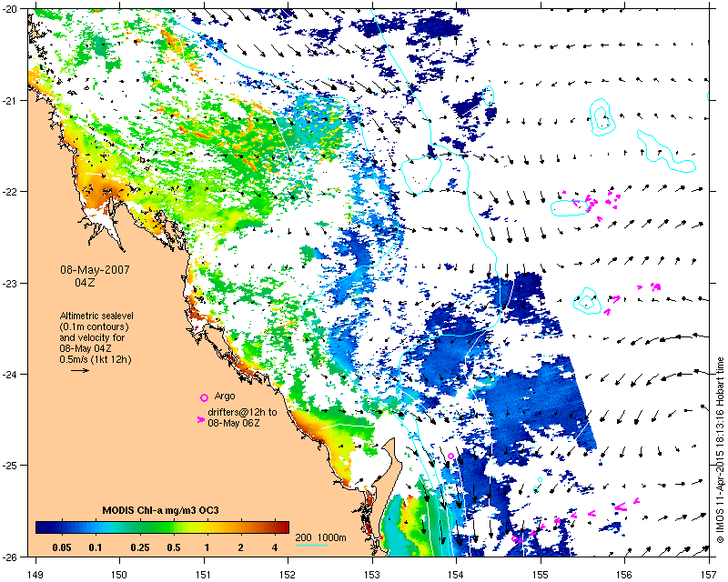The width and height of the screenshot is (728, 582).
Task: Click the -25 latitude axis label
Action: (x=10, y=466)
